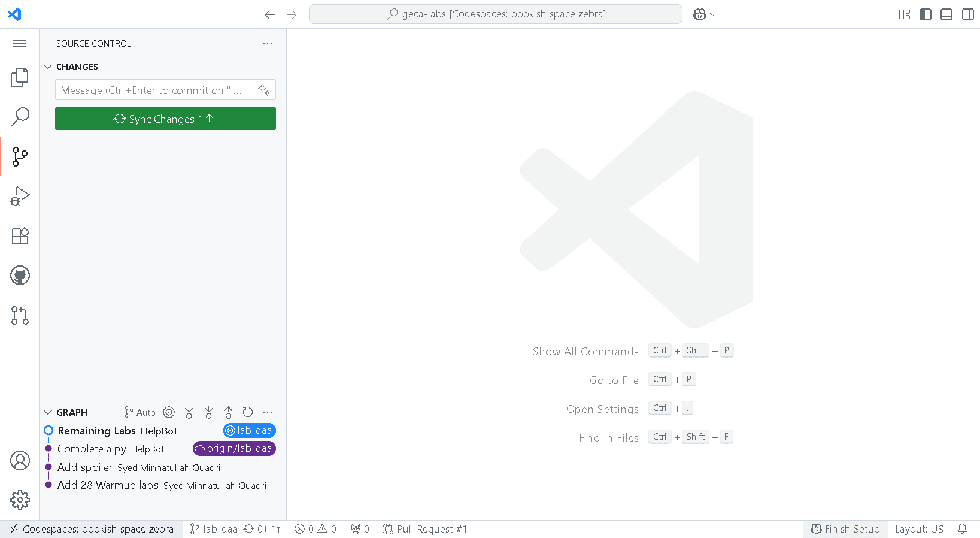This screenshot has width=980, height=538.
Task: Click the Fetch icon in Graph toolbar
Action: 189,412
